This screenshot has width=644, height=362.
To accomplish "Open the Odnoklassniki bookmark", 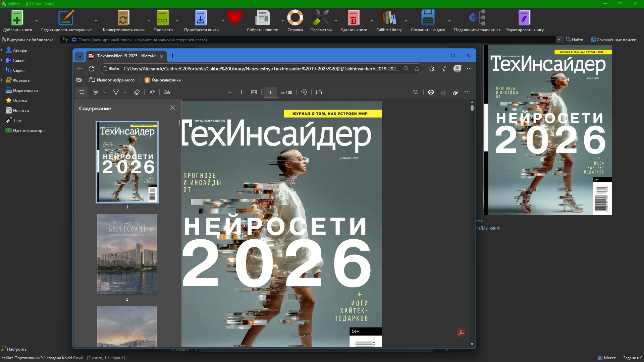I will click(x=163, y=80).
